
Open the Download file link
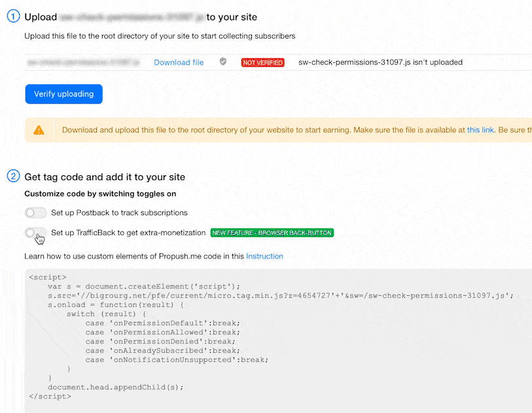pyautogui.click(x=179, y=62)
